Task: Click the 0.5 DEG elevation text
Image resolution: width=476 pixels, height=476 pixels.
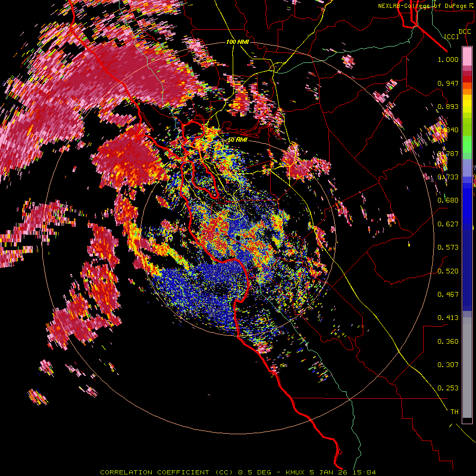Action: (257, 472)
